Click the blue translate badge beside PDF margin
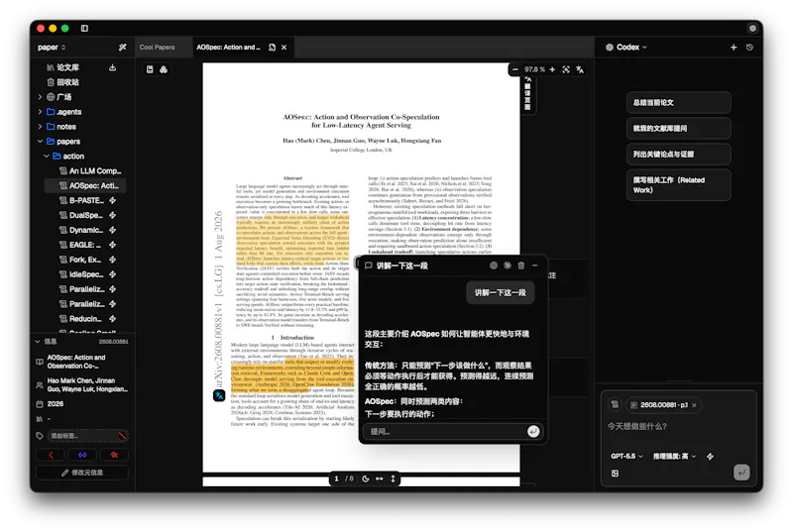Image resolution: width=793 pixels, height=532 pixels. pyautogui.click(x=219, y=395)
